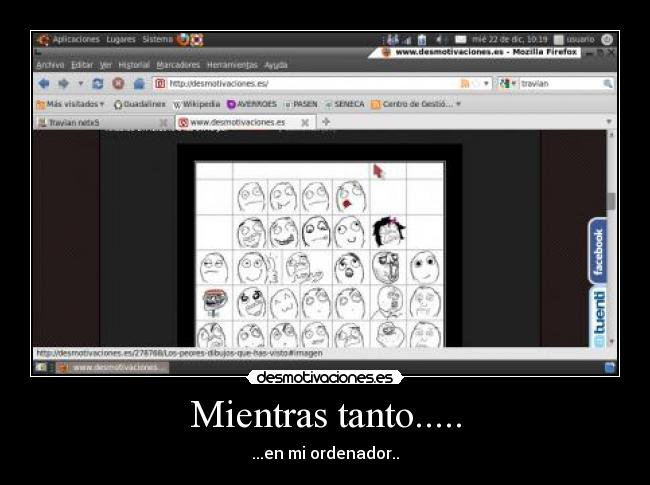Open the list all tabs dropdown arrow
This screenshot has height=485, width=650.
609,122
